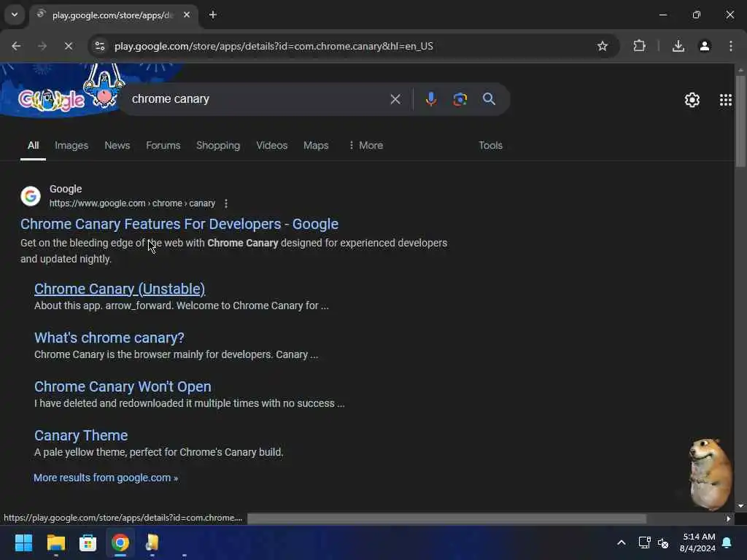Open the Google apps grid
The width and height of the screenshot is (747, 560).
coord(726,99)
